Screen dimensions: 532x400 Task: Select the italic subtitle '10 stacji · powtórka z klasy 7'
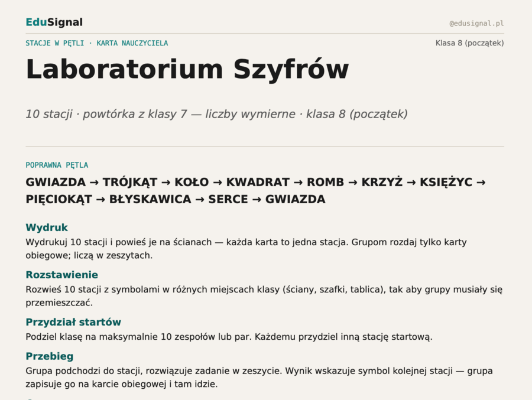[x=216, y=114]
